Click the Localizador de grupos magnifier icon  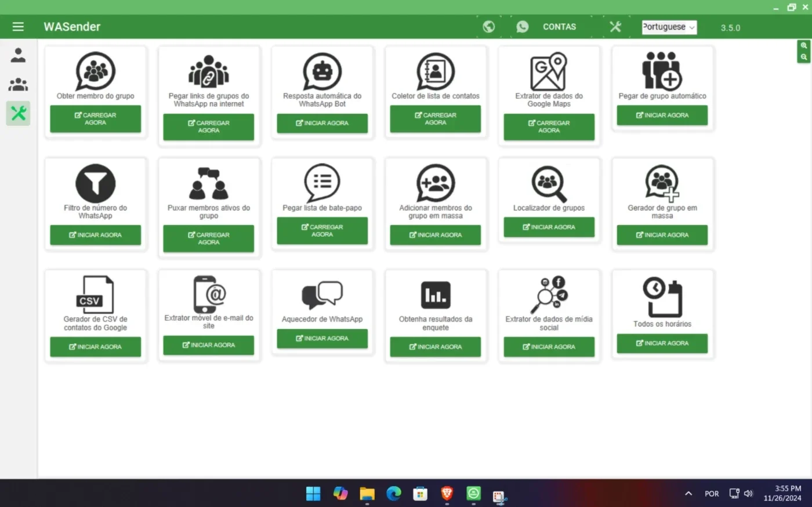tap(549, 183)
